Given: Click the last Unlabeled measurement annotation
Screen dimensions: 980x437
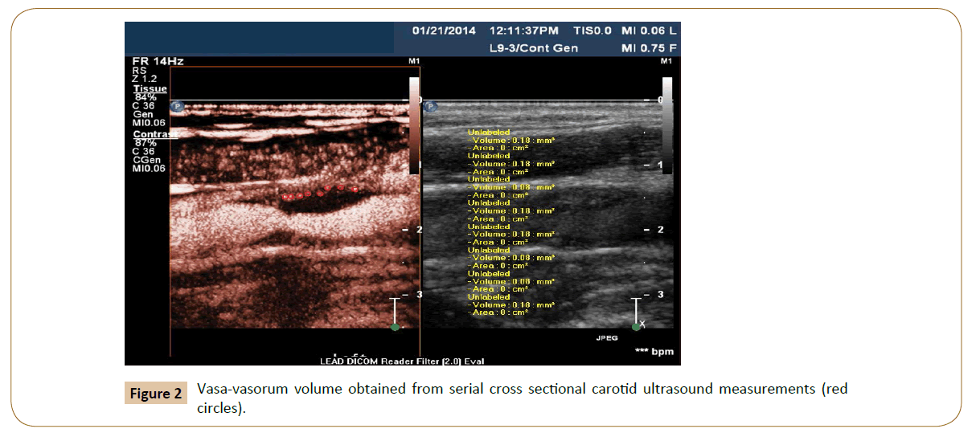Looking at the screenshot, I should pyautogui.click(x=488, y=297).
